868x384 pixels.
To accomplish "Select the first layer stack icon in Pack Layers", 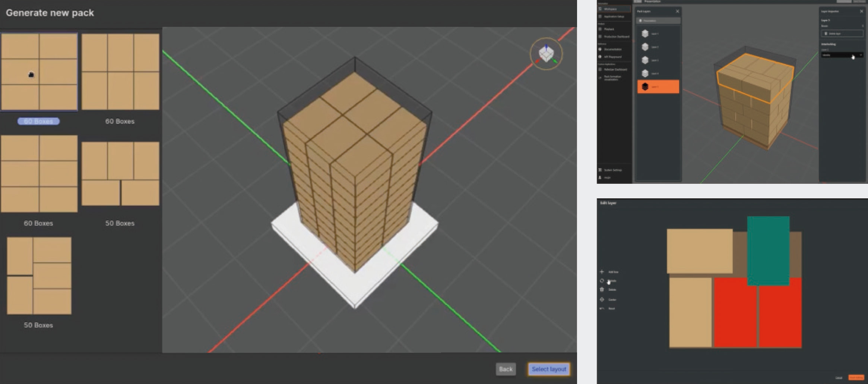I will (x=645, y=34).
